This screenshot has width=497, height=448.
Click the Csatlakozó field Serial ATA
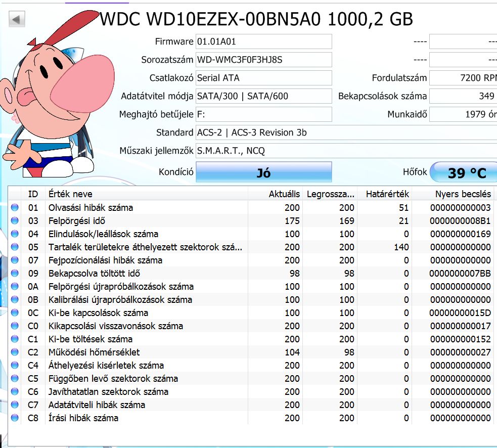264,78
